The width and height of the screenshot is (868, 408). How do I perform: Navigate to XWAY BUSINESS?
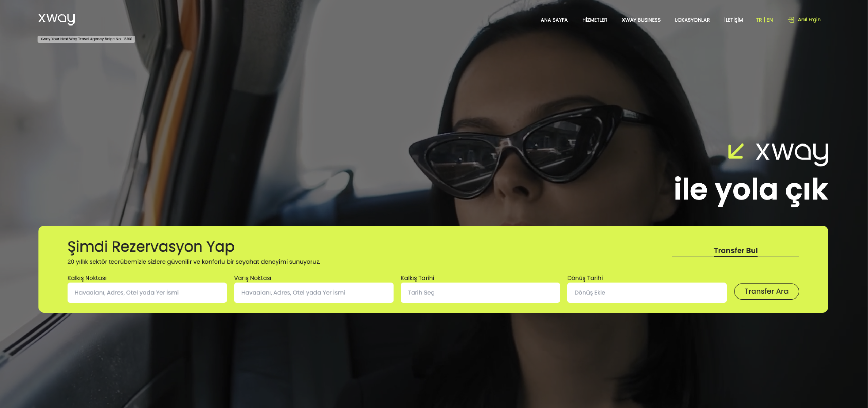(x=641, y=20)
